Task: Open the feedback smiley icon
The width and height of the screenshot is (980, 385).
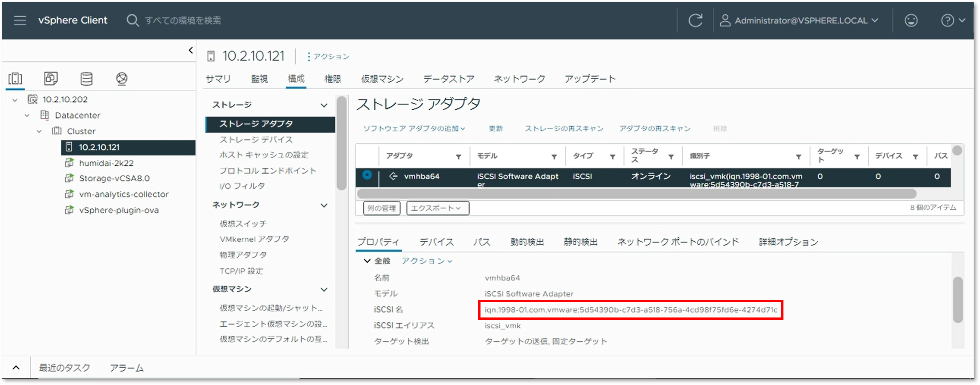Action: click(x=911, y=20)
